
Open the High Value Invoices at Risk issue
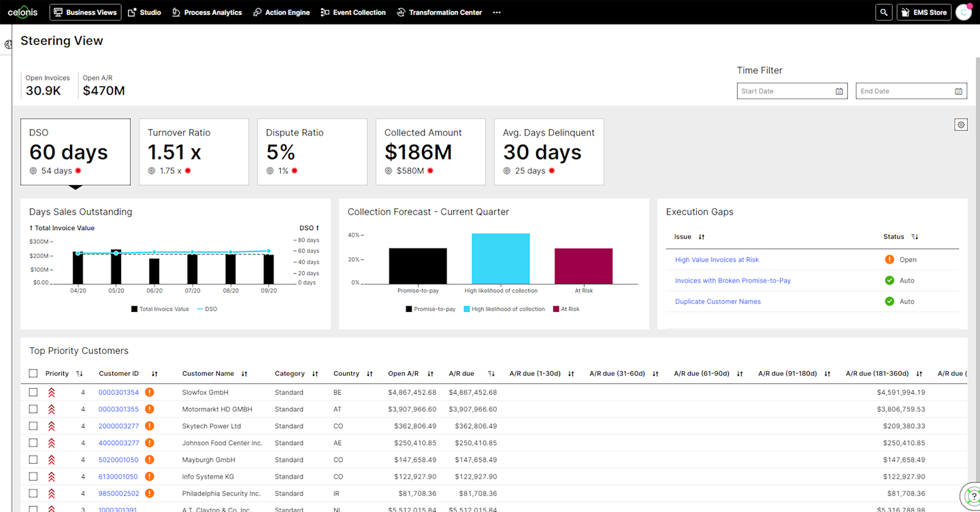coord(717,259)
